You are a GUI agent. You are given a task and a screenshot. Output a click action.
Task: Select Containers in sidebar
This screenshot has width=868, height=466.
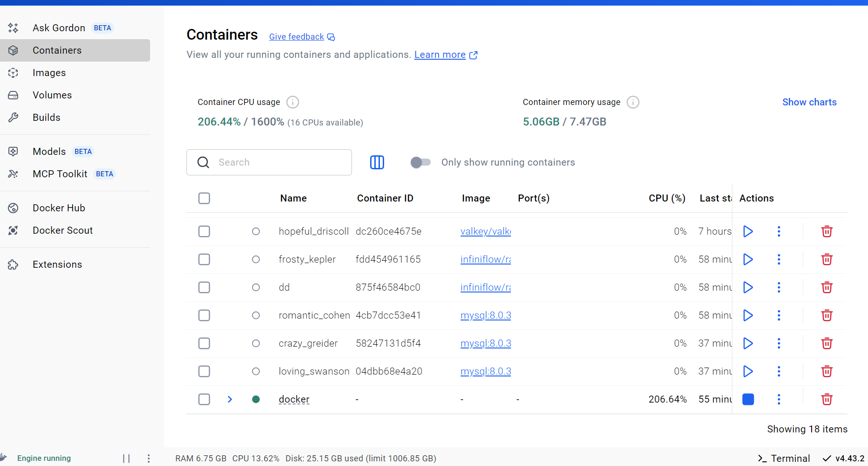coord(75,50)
